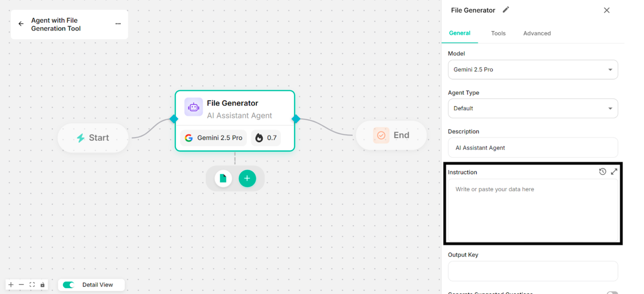Switch to the Advanced tab
Screen dimensions: 644x294
(537, 33)
